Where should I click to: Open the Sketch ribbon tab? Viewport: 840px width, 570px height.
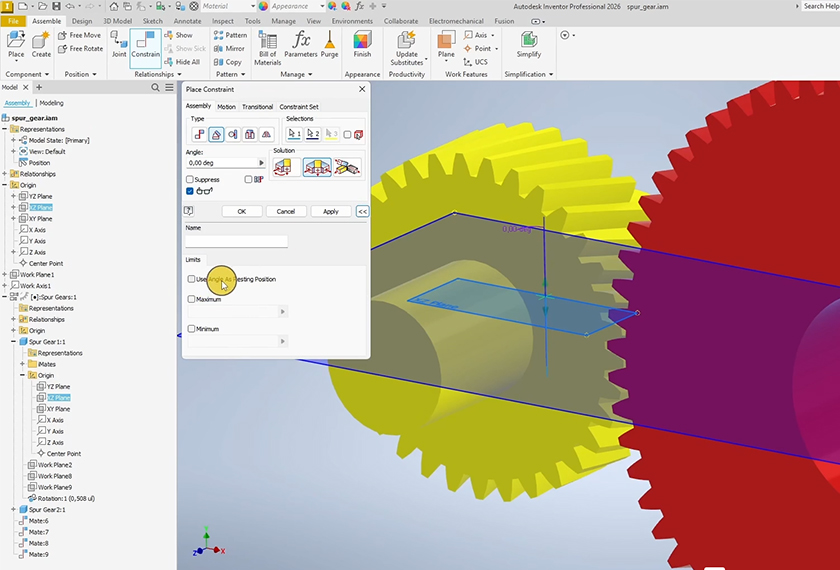click(153, 20)
